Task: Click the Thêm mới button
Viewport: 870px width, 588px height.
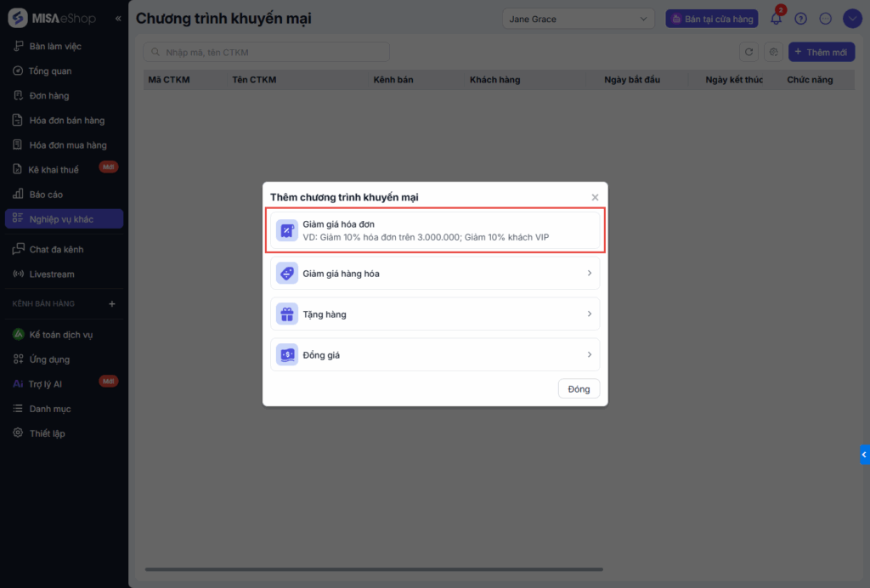Action: 821,53
